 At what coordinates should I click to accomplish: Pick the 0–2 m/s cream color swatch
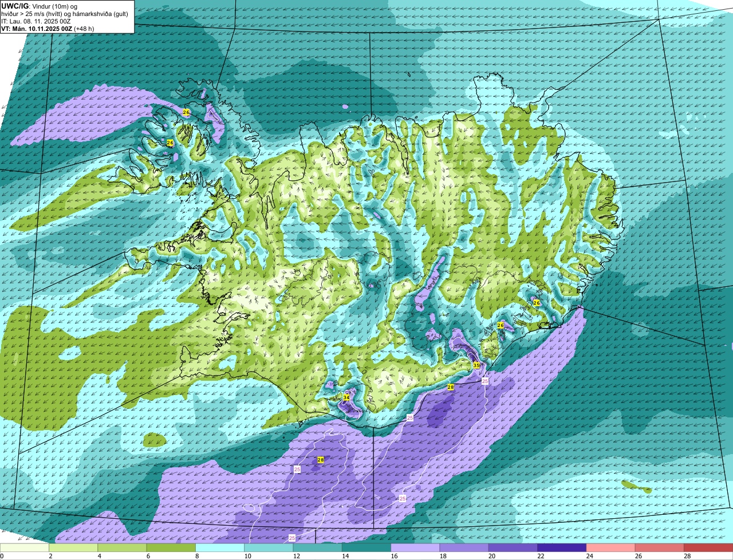coord(25,548)
